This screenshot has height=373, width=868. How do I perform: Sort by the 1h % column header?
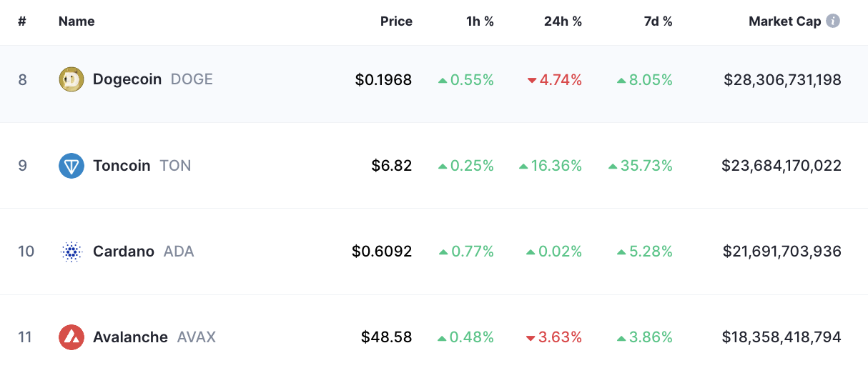pos(480,21)
